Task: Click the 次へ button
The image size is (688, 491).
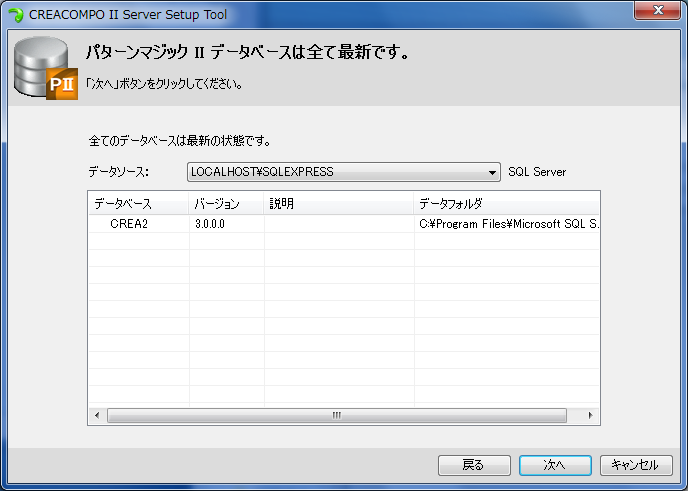Action: click(x=554, y=465)
